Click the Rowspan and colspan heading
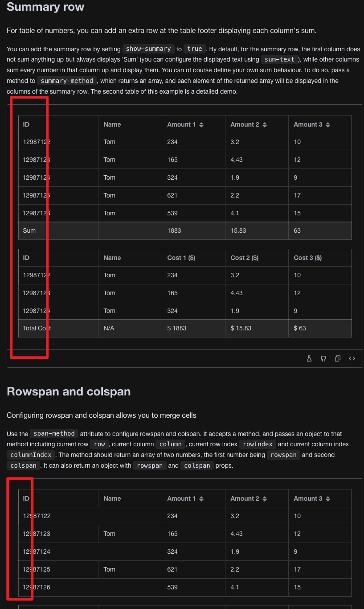364x609 pixels. click(x=69, y=391)
